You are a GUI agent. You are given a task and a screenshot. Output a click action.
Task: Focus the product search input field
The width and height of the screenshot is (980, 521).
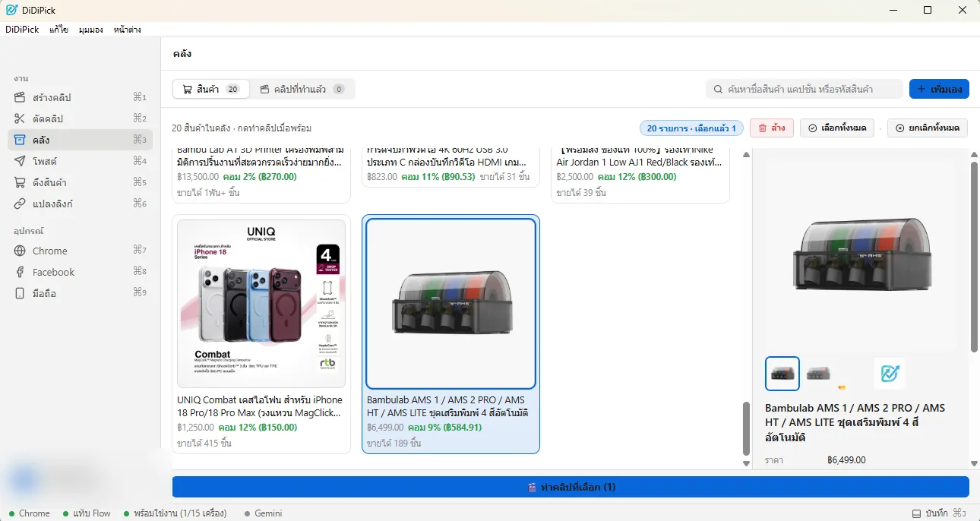click(x=805, y=89)
